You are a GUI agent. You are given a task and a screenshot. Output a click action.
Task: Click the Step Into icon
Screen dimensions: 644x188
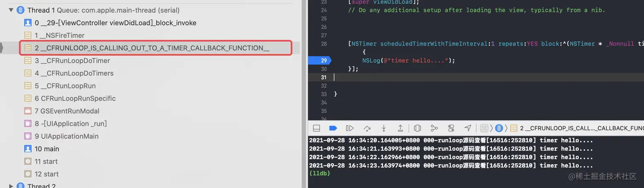click(x=384, y=128)
